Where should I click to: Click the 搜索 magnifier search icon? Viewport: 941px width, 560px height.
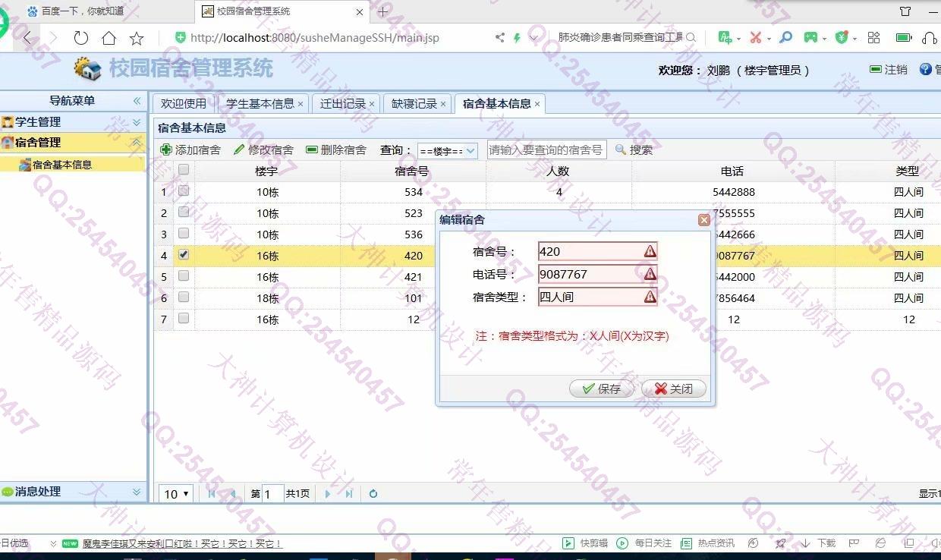[621, 150]
